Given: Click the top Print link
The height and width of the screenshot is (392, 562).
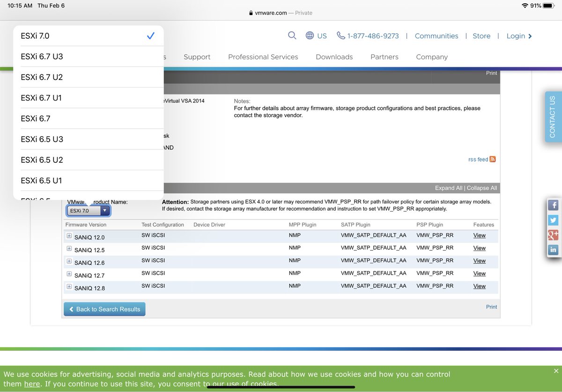Looking at the screenshot, I should click(491, 73).
